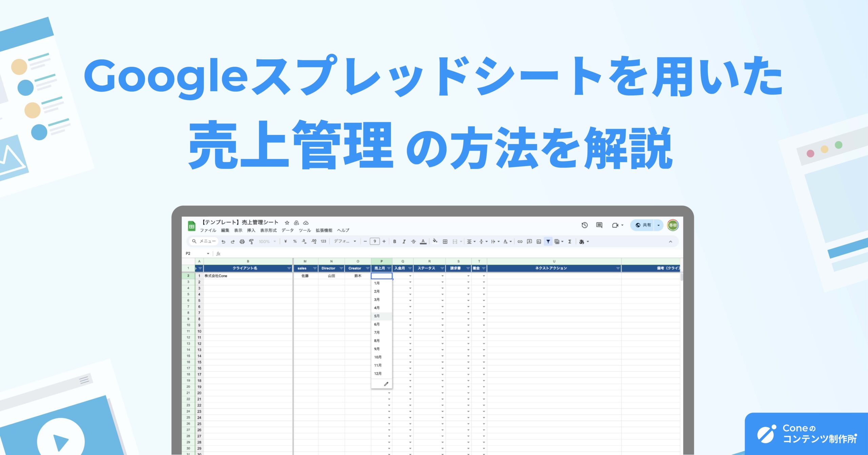Image resolution: width=868 pixels, height=455 pixels.
Task: Click the move-to-folder icon beside title
Action: tap(296, 223)
